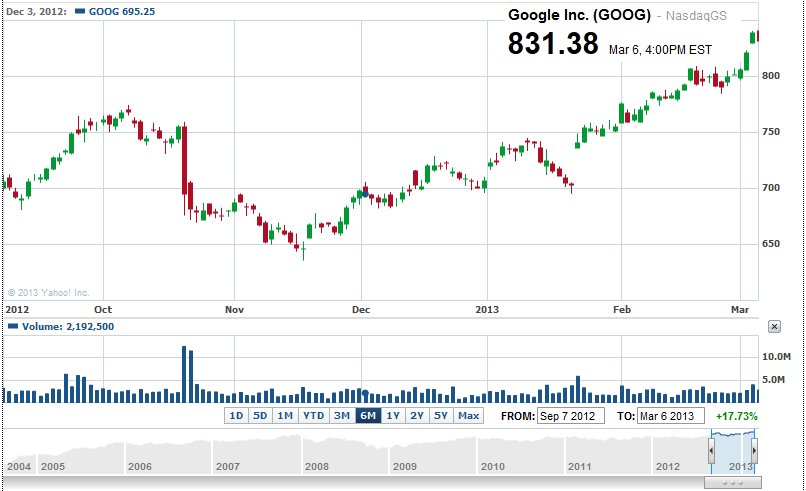The height and width of the screenshot is (491, 806).
Task: Click the Dec label on the x-axis
Action: pos(361,310)
